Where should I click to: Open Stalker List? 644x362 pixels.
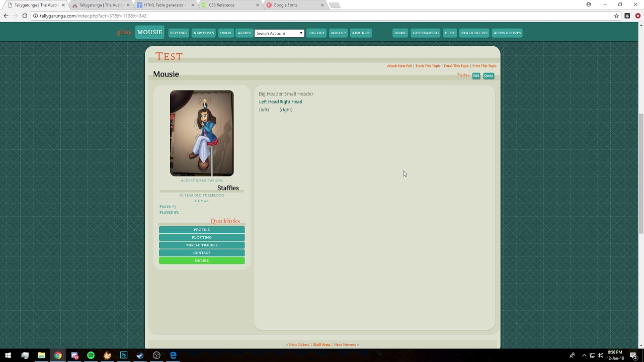[474, 33]
